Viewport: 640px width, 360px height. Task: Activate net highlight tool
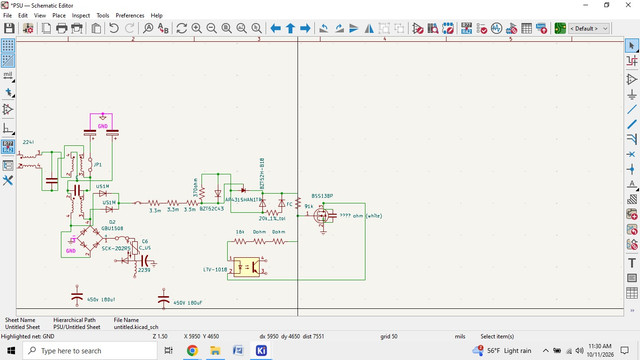click(632, 60)
